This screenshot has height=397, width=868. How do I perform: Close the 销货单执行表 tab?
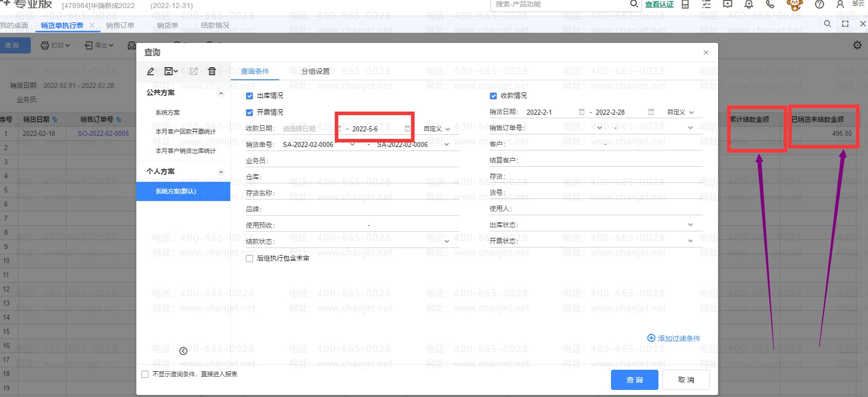click(x=91, y=25)
